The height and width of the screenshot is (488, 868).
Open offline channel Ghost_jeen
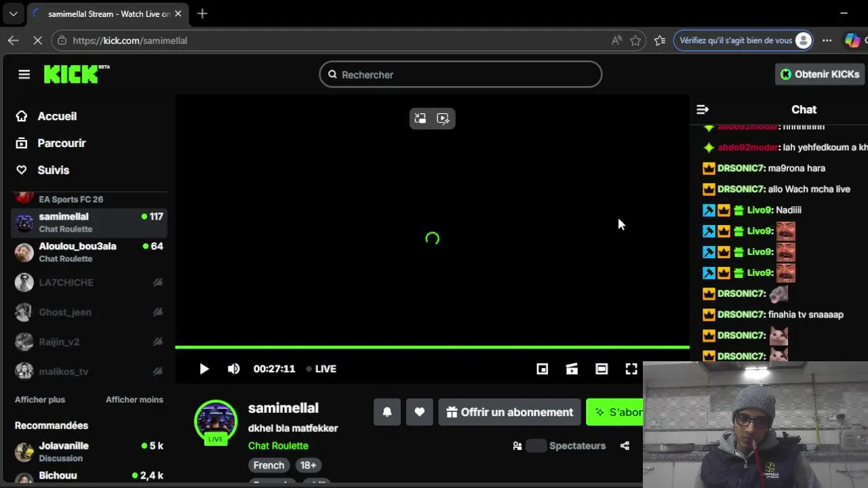(90, 312)
